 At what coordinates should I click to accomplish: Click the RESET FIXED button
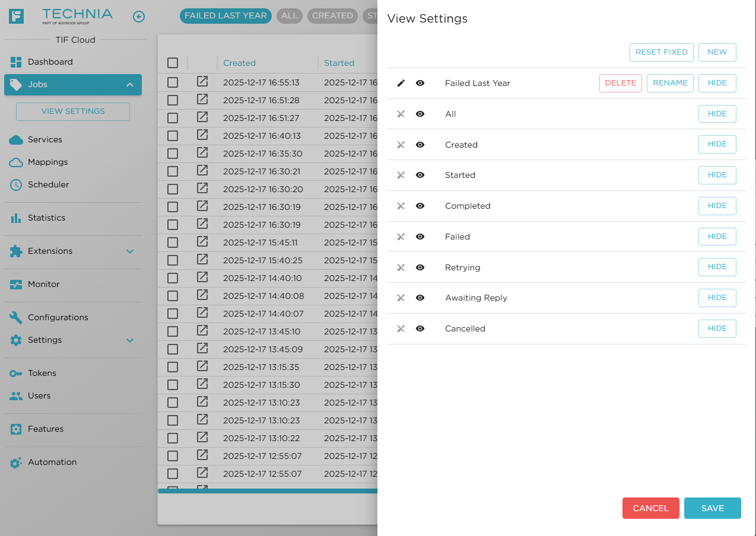[x=661, y=52]
